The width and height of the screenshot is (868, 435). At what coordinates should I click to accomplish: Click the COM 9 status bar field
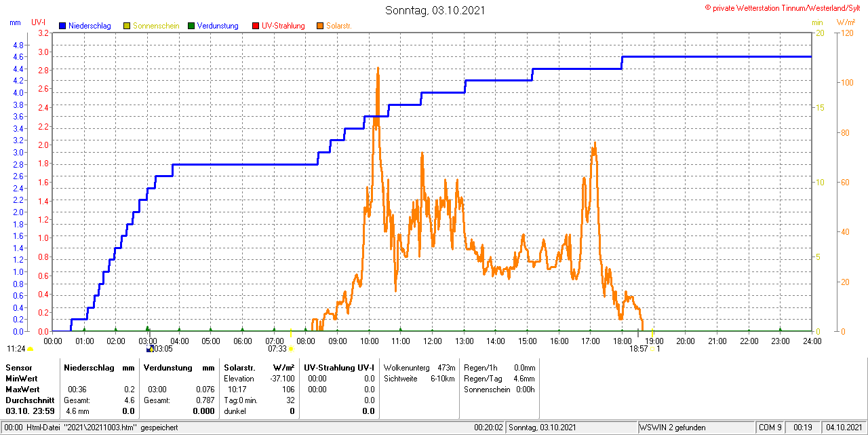coord(770,428)
